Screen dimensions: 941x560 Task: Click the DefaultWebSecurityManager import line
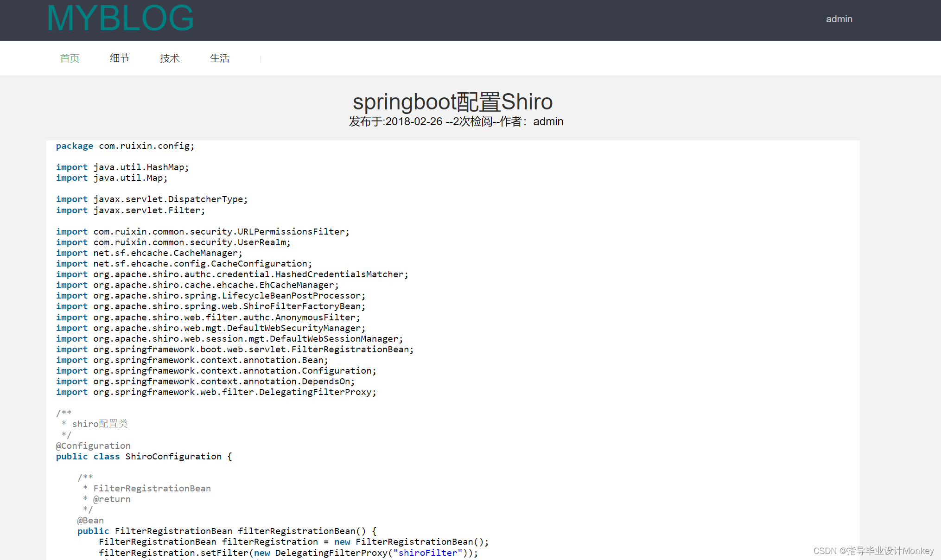click(x=211, y=328)
